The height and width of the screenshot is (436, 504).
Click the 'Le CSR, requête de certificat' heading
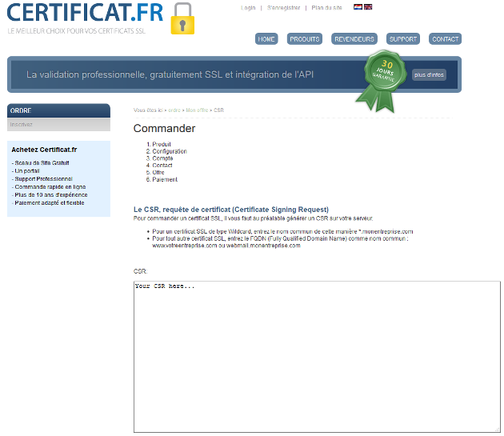(x=231, y=210)
